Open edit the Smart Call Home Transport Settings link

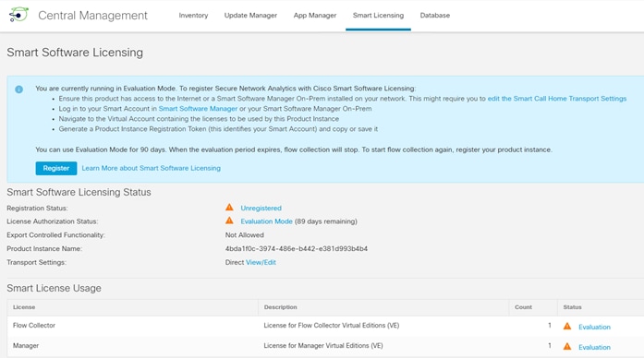click(557, 99)
